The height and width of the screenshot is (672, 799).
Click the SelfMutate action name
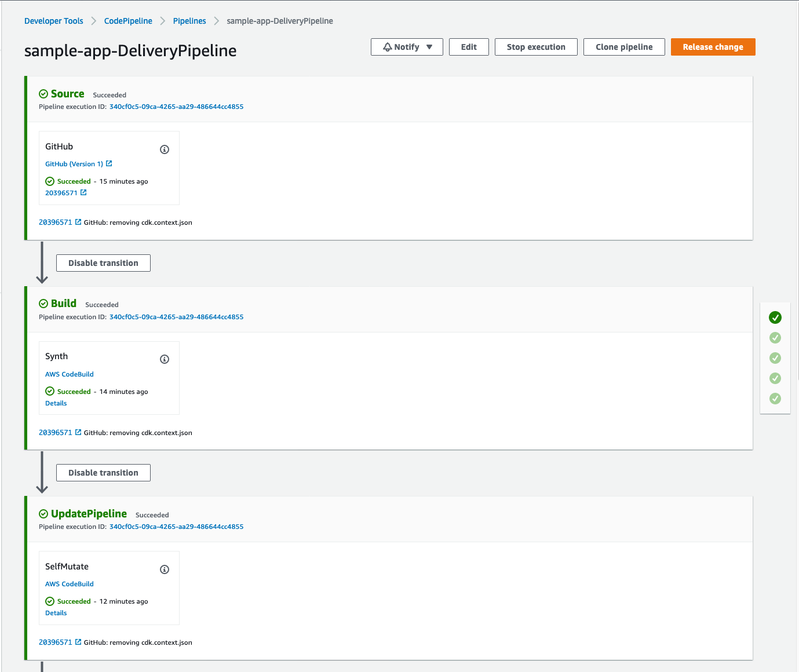67,567
